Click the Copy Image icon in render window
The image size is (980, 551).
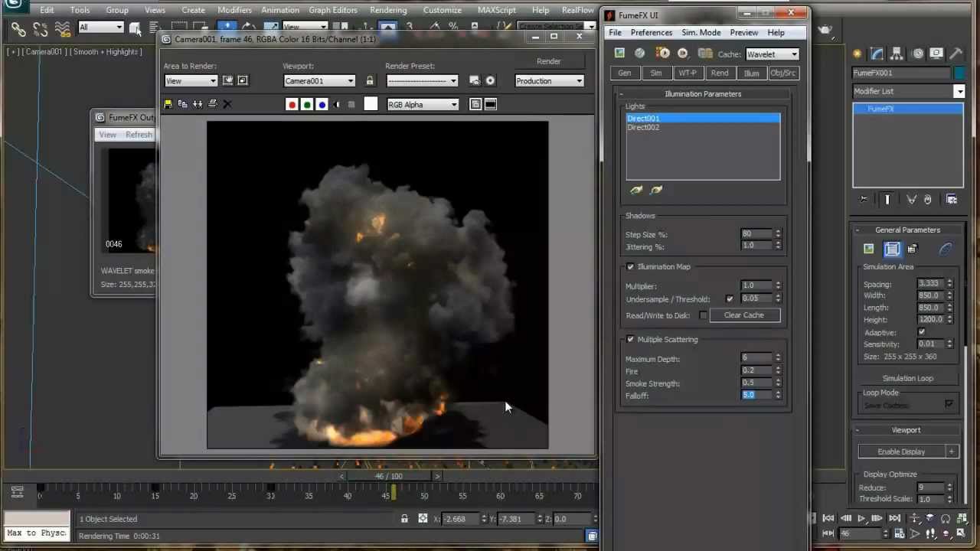pos(183,104)
